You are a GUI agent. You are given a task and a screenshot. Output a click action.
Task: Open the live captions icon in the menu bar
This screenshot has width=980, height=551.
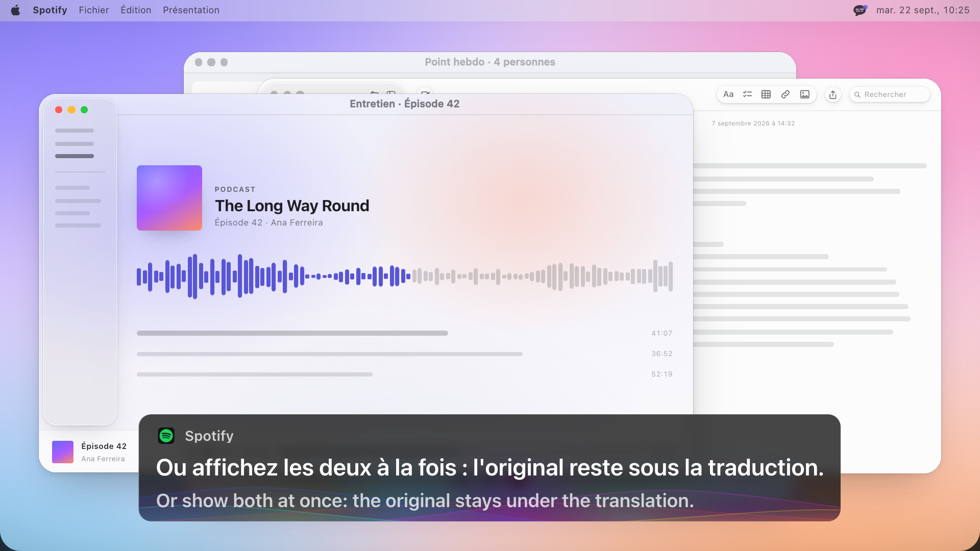pos(860,10)
